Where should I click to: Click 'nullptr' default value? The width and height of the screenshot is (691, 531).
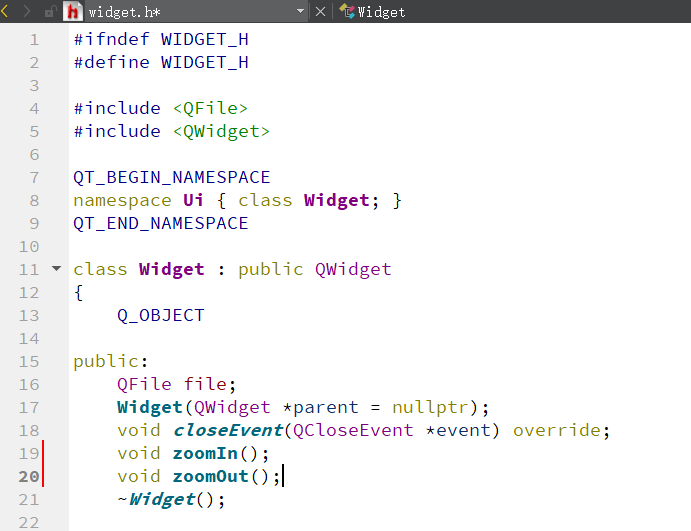tap(430, 407)
